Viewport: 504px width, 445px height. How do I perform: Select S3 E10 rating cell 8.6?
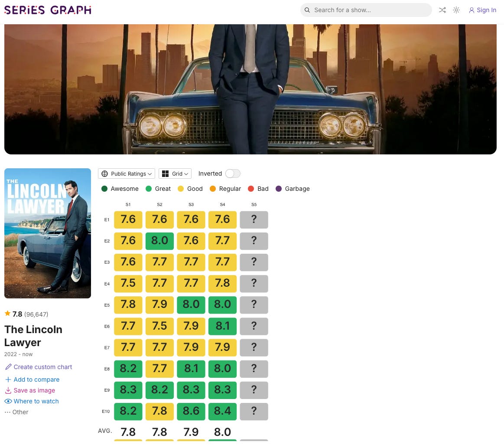(191, 411)
